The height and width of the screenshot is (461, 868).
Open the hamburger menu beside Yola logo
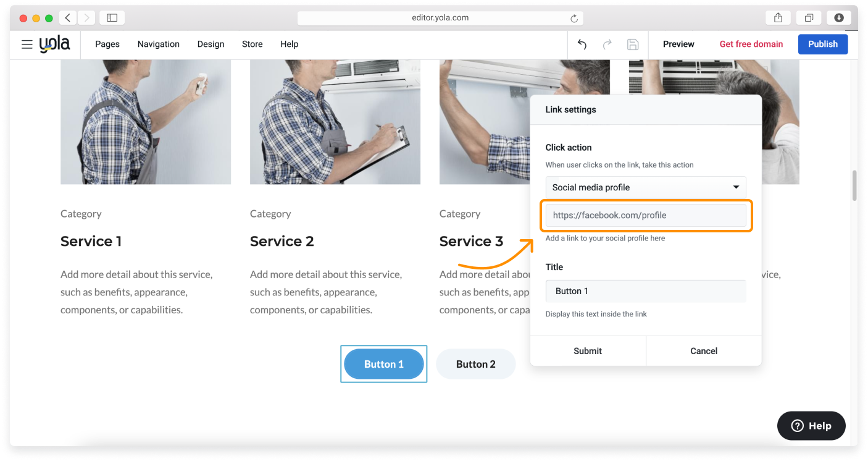coord(27,44)
